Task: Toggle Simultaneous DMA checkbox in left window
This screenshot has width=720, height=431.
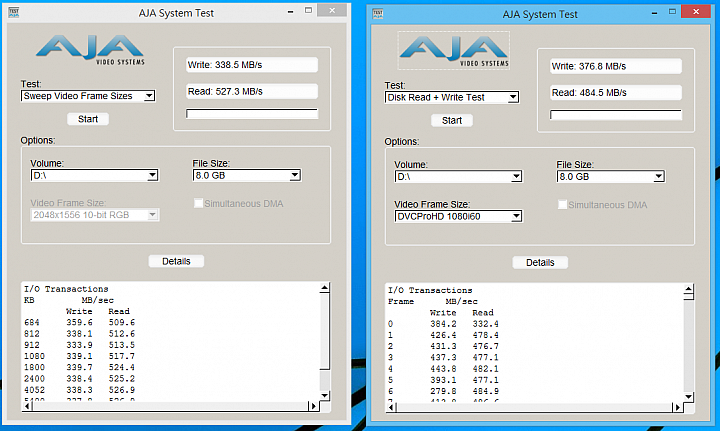Action: click(x=198, y=203)
